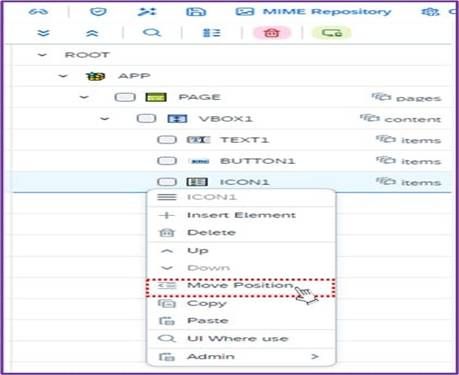This screenshot has width=459, height=375.
Task: Click the glasses display icon in top toolbar
Action: pos(38,12)
